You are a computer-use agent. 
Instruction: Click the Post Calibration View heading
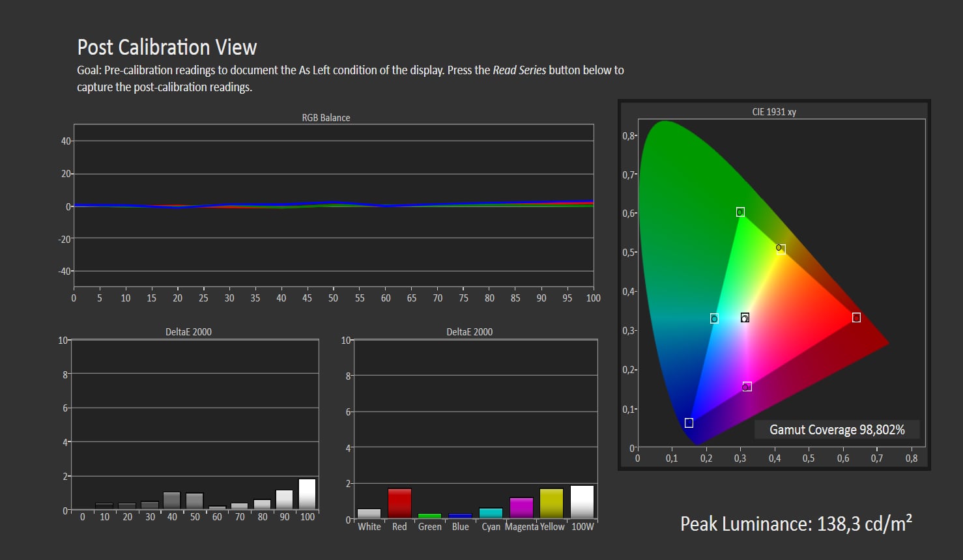(x=167, y=48)
